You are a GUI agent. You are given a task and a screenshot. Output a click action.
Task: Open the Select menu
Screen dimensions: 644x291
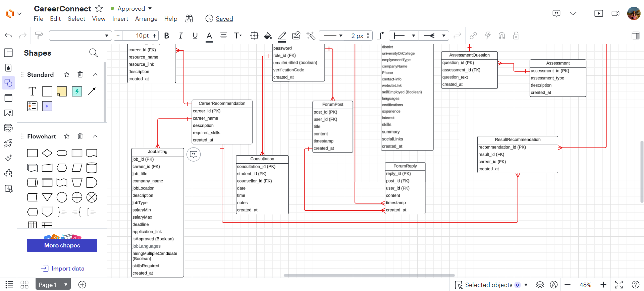click(x=76, y=19)
